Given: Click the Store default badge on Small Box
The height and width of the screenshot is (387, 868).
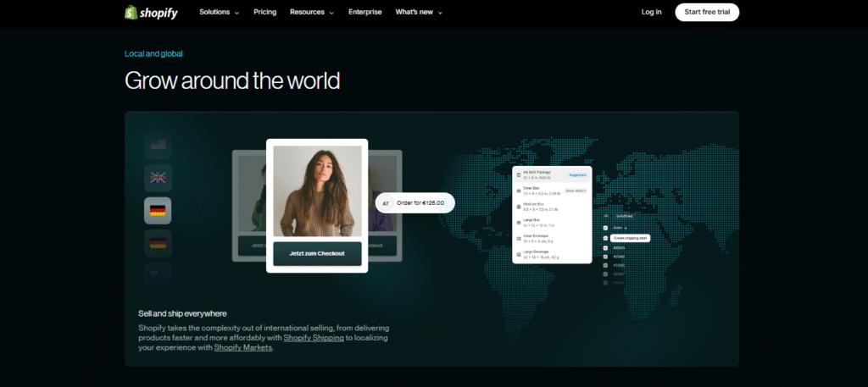Looking at the screenshot, I should pos(576,191).
